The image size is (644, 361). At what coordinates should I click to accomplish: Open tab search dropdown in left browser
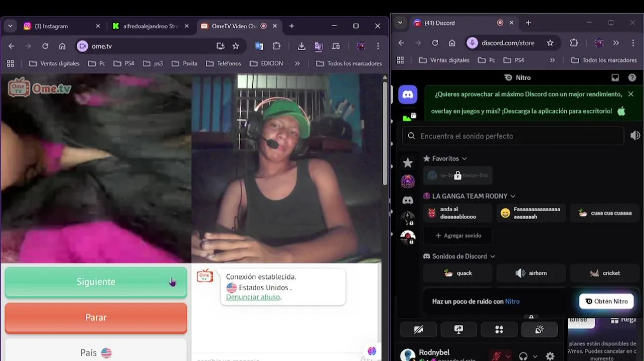(x=10, y=26)
